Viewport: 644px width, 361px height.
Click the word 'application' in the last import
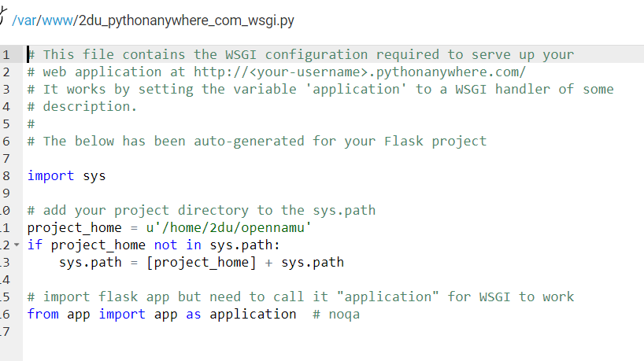click(x=249, y=315)
